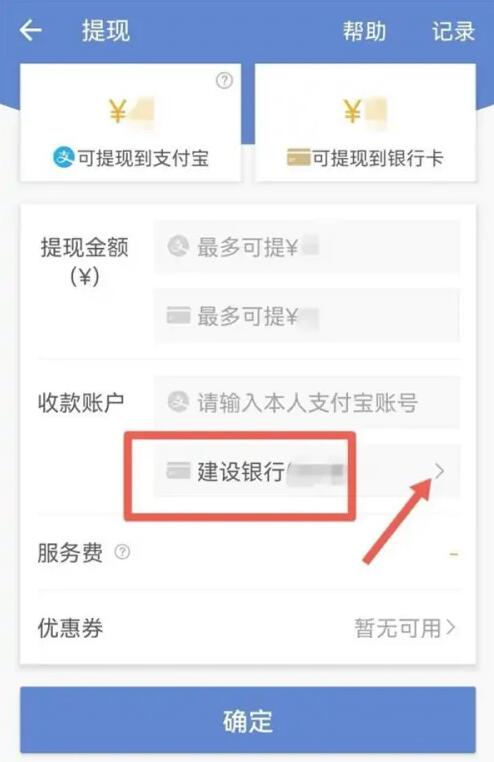Open the 帮助 help page

(364, 32)
